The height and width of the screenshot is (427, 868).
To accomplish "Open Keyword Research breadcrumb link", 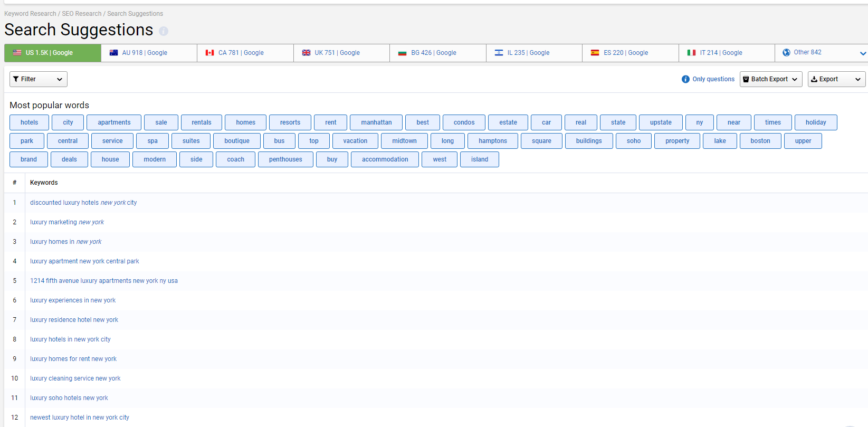I will pos(30,14).
